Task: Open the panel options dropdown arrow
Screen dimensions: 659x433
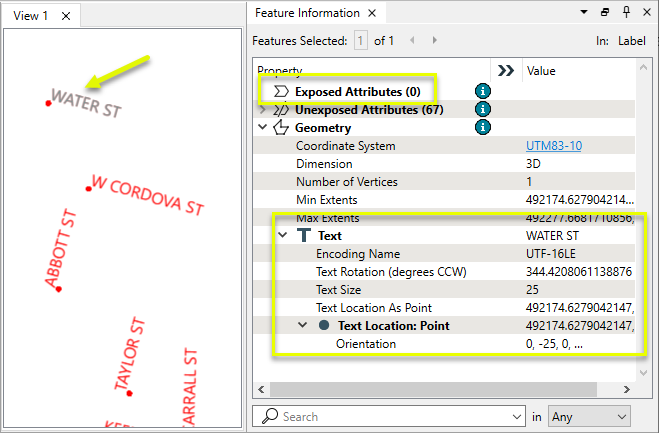Action: tap(585, 13)
